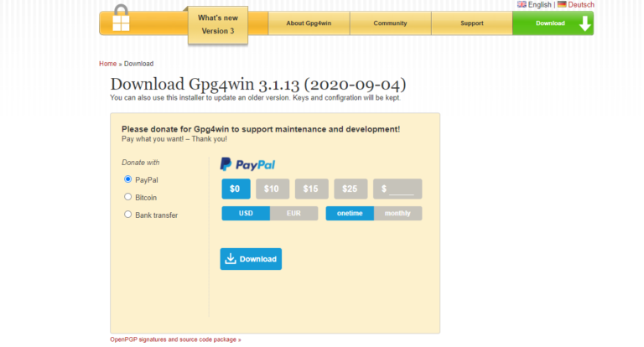644x347 pixels.
Task: Choose the $10 donation amount
Action: click(x=273, y=189)
